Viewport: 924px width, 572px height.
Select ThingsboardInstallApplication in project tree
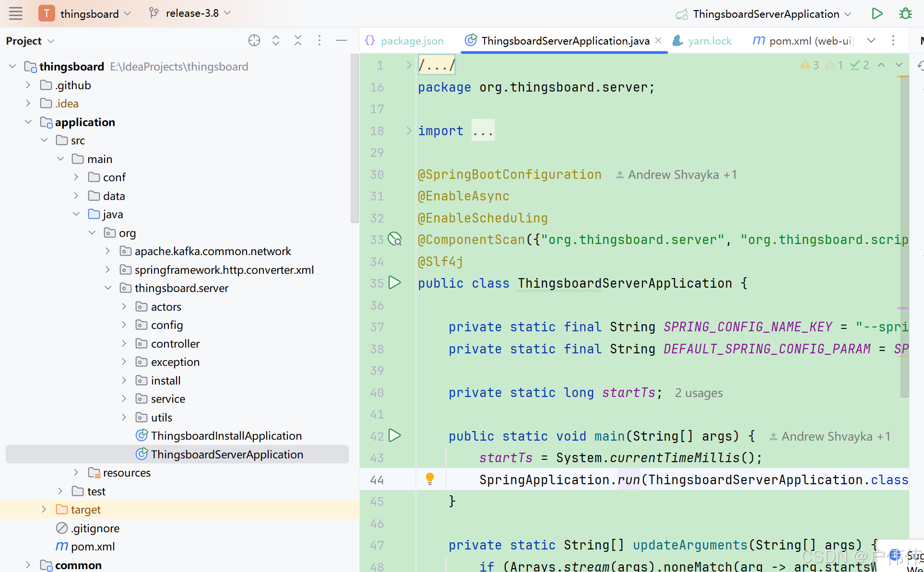point(226,435)
